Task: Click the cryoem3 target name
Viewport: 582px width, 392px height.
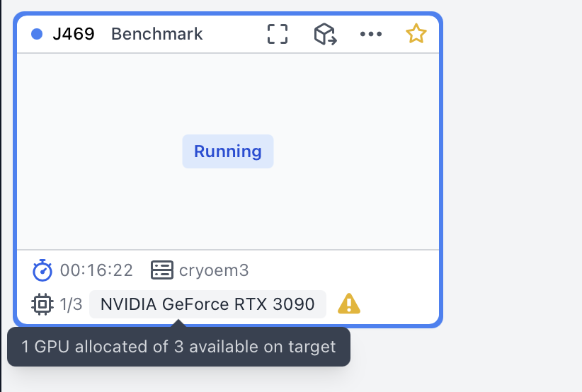Action: click(214, 270)
